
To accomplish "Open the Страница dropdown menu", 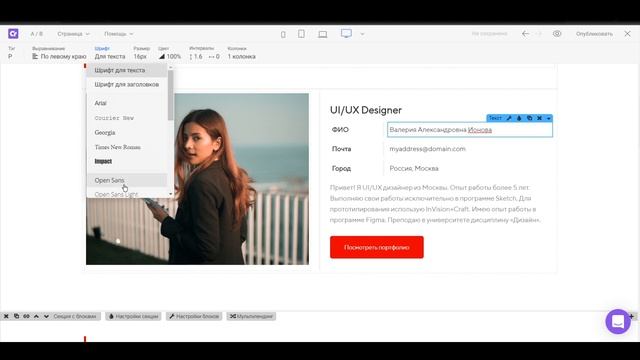I will coord(73,34).
